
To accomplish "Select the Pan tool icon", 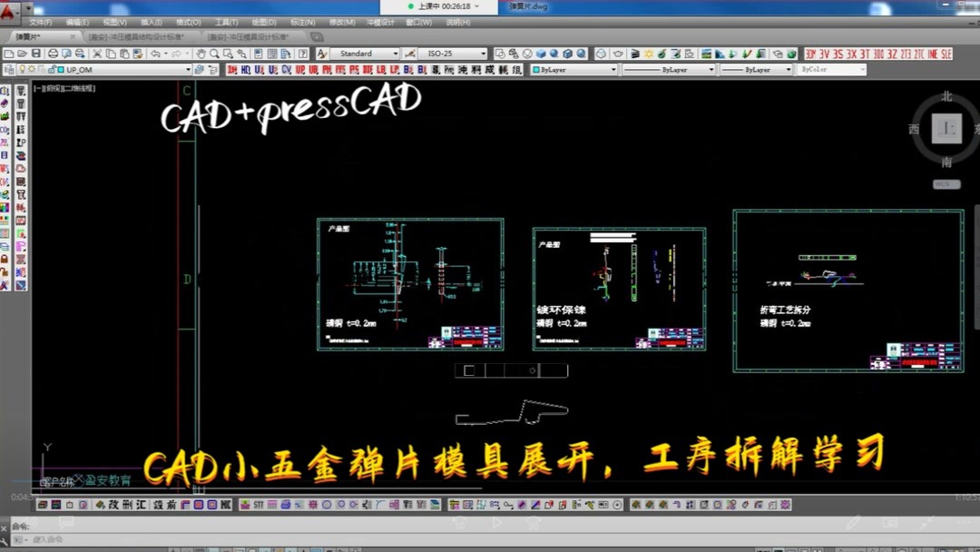I will point(199,53).
